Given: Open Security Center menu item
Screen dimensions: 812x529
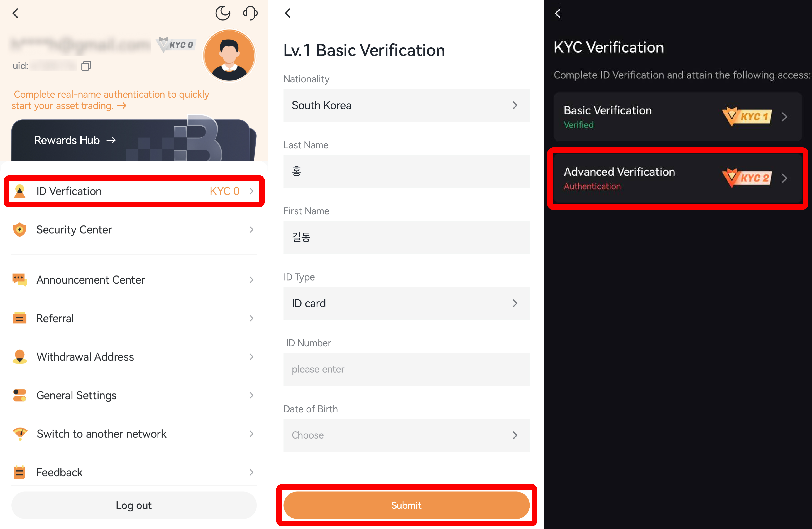Looking at the screenshot, I should [x=134, y=230].
